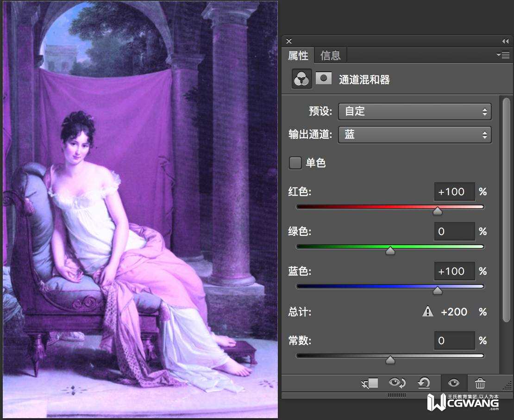Open the 输出通道 output channel dropdown

point(415,134)
